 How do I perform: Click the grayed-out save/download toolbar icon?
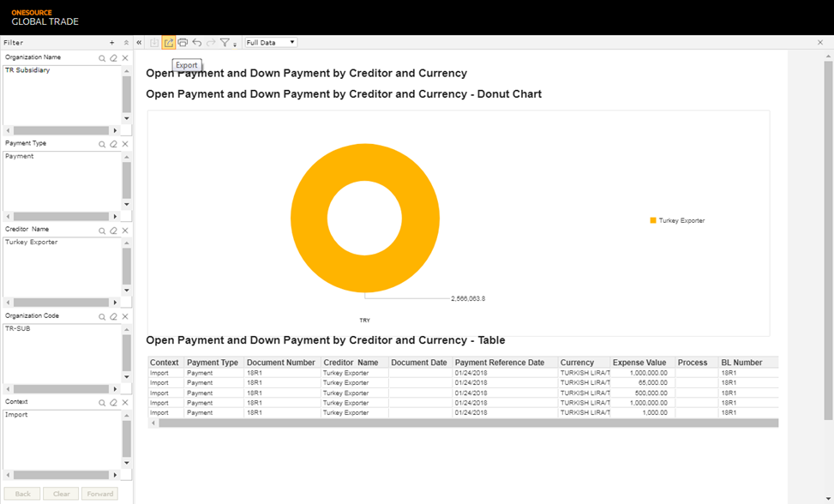pos(154,43)
